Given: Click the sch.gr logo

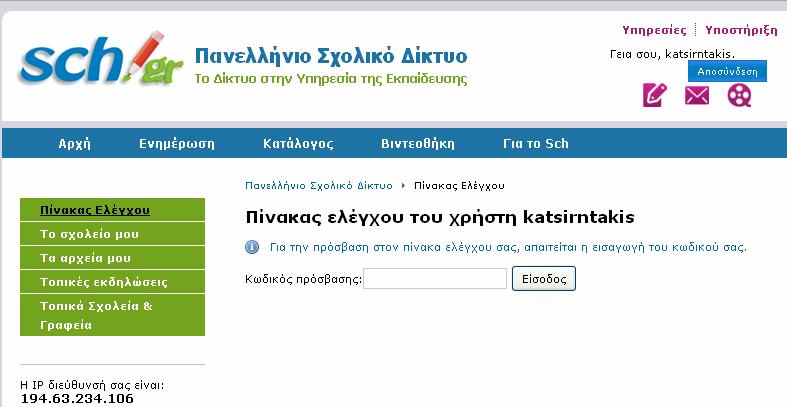Looking at the screenshot, I should [101, 59].
